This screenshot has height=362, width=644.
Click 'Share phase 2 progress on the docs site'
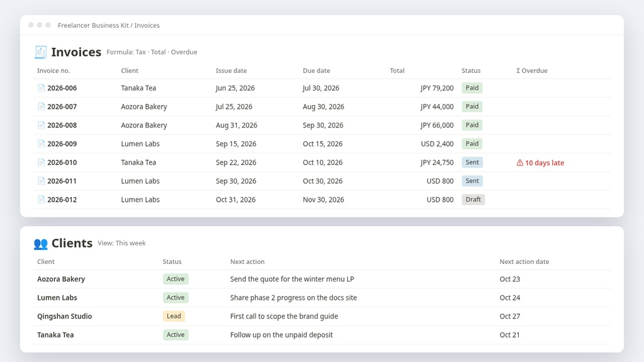coord(293,297)
